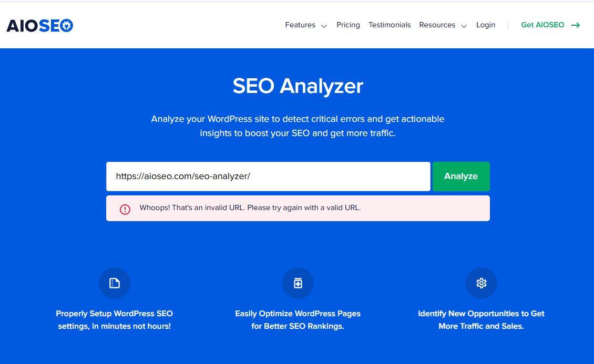This screenshot has height=364, width=594.
Task: Expand the Features dropdown chevron
Action: click(x=324, y=26)
